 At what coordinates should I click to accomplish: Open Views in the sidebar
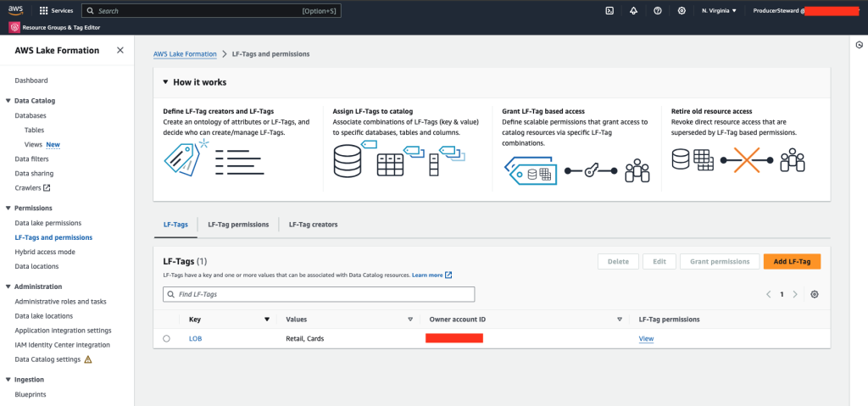coord(33,145)
